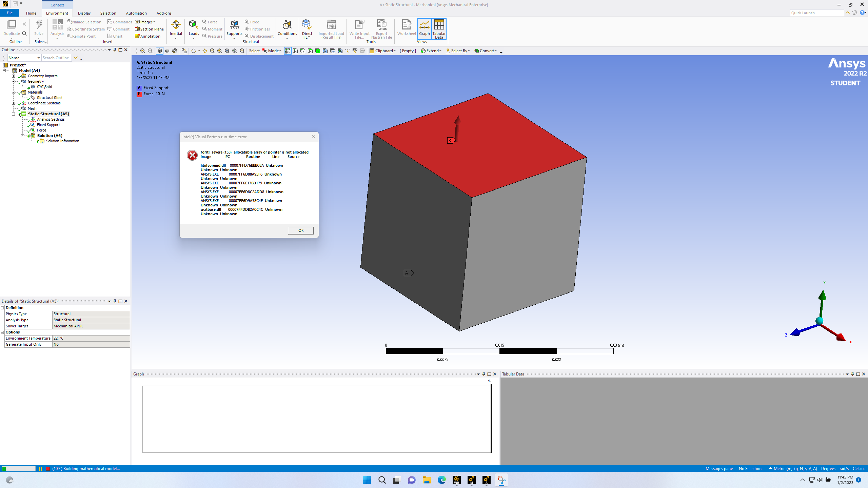Click the Write Input File icon
Image resolution: width=868 pixels, height=488 pixels.
click(359, 25)
